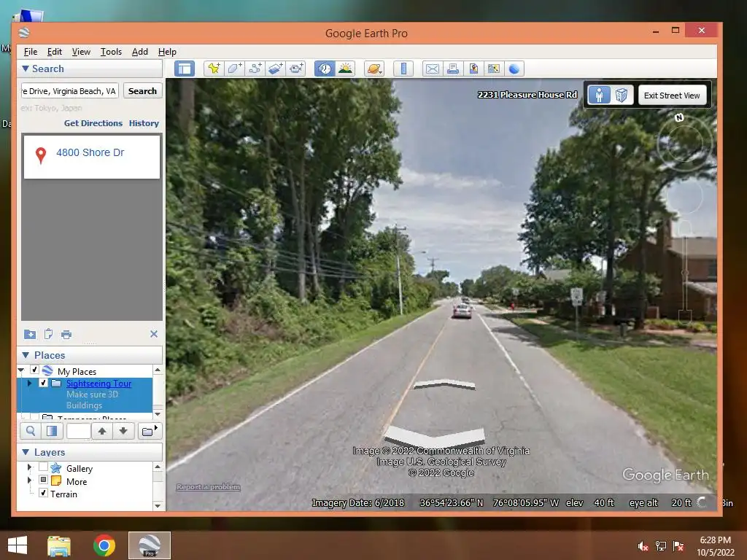
Task: Click the search address input field
Action: coord(69,91)
